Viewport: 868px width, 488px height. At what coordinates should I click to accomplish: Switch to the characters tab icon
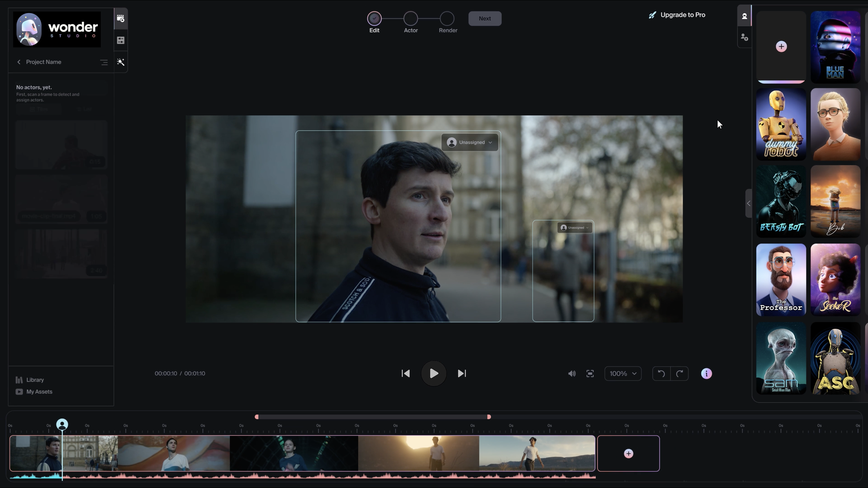744,16
